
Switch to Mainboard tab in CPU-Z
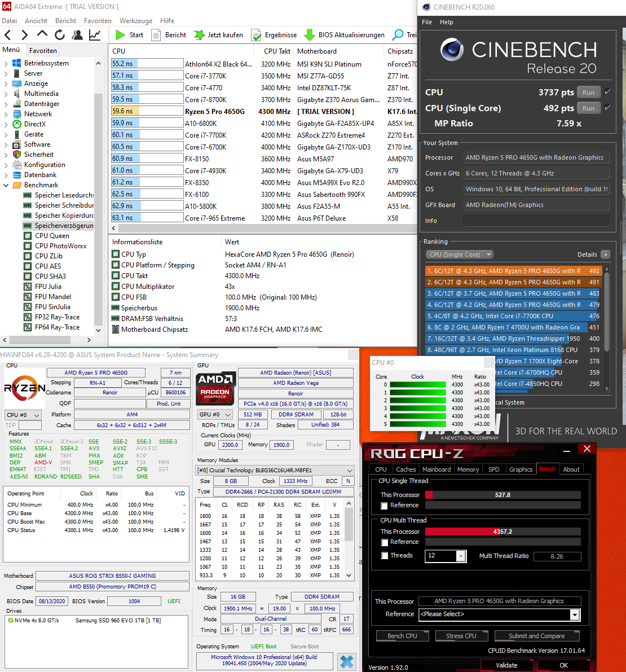coord(436,469)
